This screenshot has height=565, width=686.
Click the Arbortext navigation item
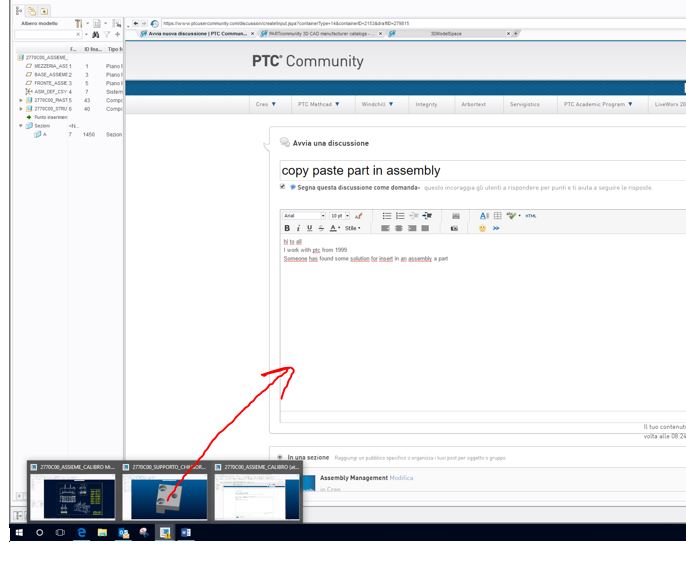tap(473, 104)
